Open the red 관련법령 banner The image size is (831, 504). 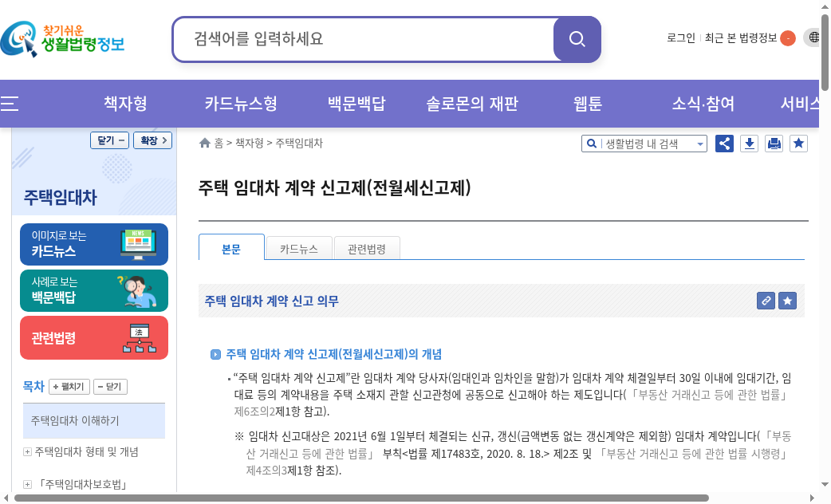tap(94, 337)
